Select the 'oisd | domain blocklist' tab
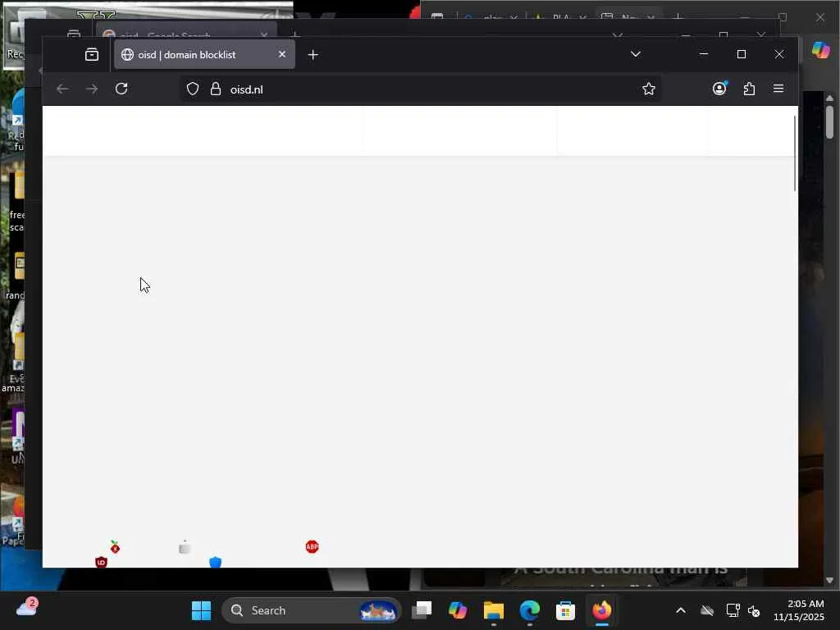840x630 pixels. (204, 55)
